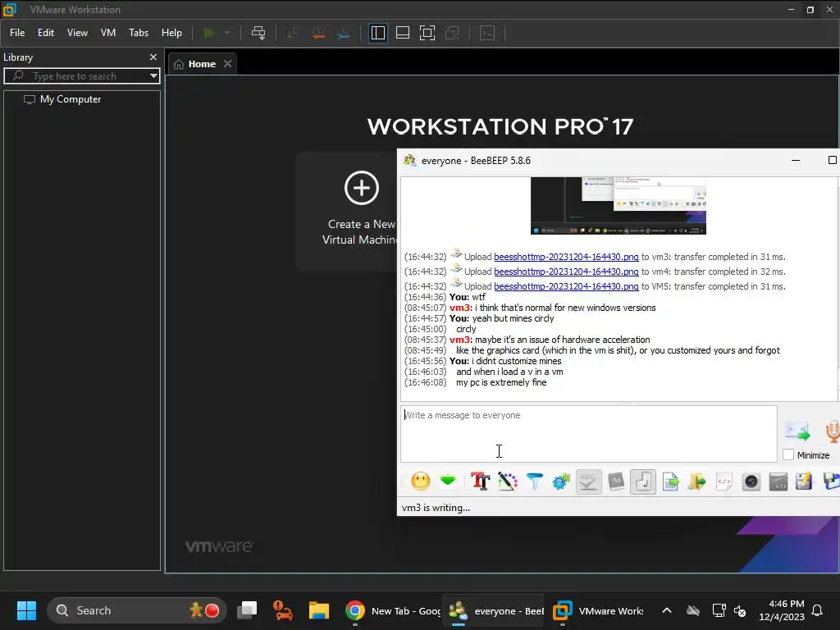Image resolution: width=840 pixels, height=630 pixels.
Task: Toggle the ABC spell checking button
Action: pyautogui.click(x=588, y=481)
